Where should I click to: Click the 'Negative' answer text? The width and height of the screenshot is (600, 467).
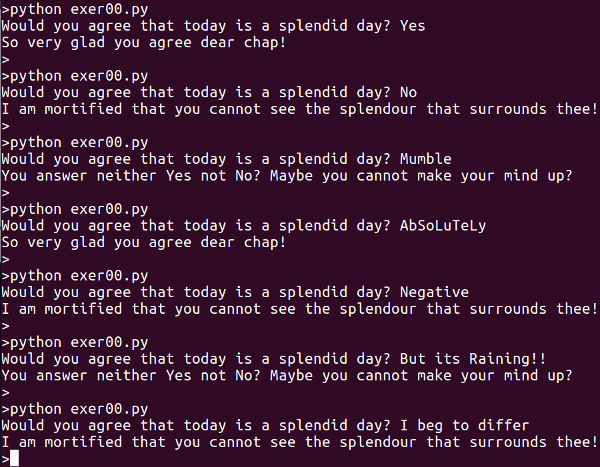coord(433,292)
